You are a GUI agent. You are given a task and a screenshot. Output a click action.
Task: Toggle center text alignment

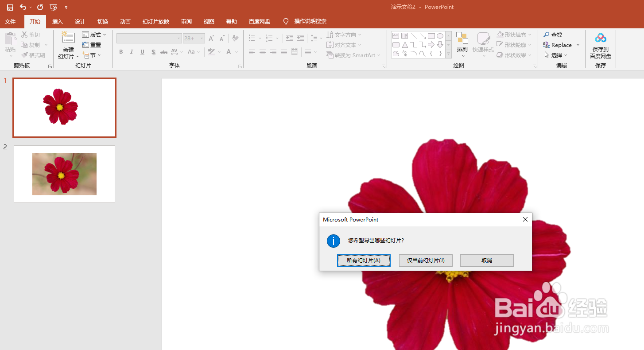point(263,52)
